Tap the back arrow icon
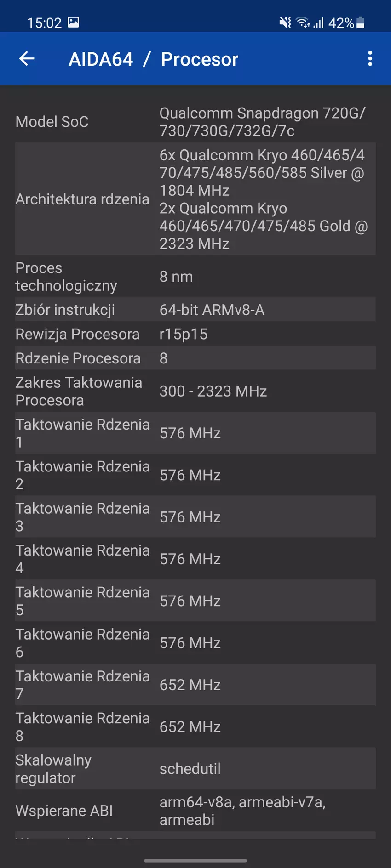This screenshot has width=391, height=868. pyautogui.click(x=27, y=59)
